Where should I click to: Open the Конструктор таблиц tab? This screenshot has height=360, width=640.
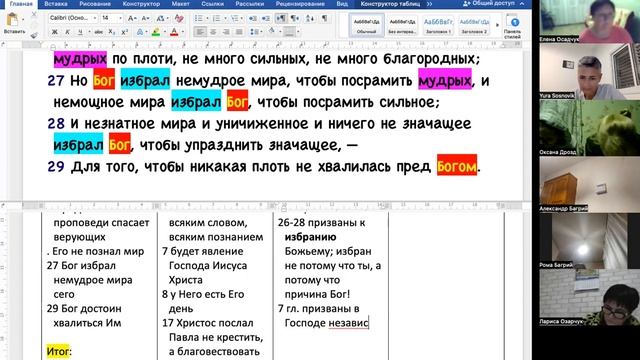coord(390,4)
